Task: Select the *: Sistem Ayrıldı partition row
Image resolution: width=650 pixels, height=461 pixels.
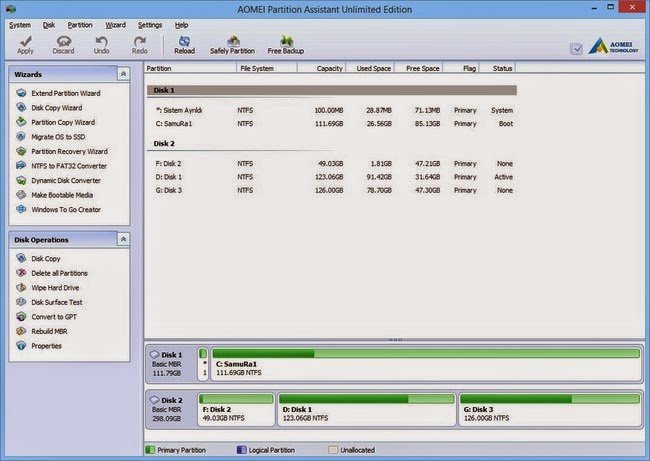Action: [x=334, y=110]
